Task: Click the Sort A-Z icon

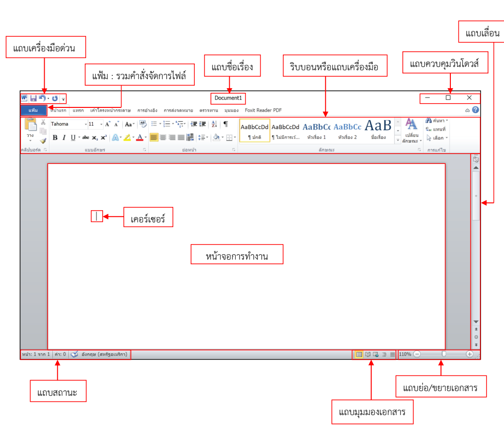Action: pyautogui.click(x=214, y=124)
